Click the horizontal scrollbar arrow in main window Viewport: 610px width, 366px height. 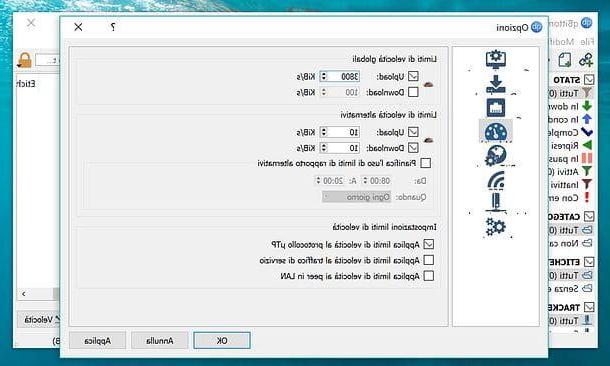pos(24,294)
